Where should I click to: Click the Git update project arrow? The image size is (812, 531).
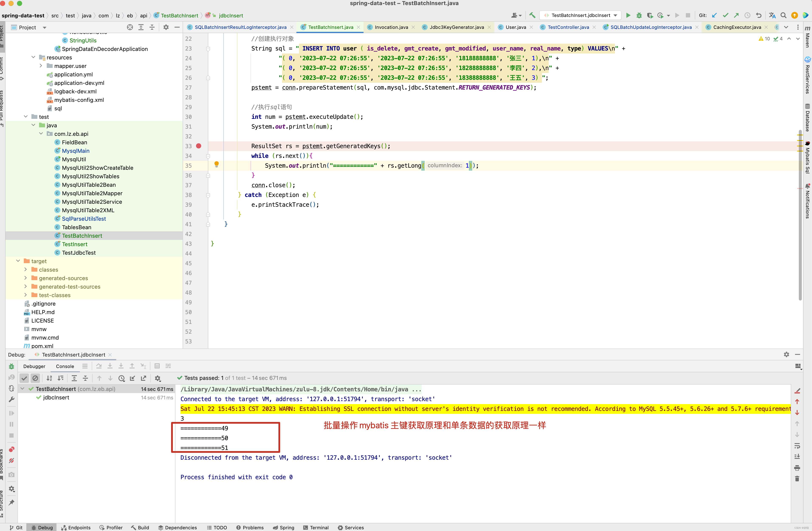coord(714,15)
